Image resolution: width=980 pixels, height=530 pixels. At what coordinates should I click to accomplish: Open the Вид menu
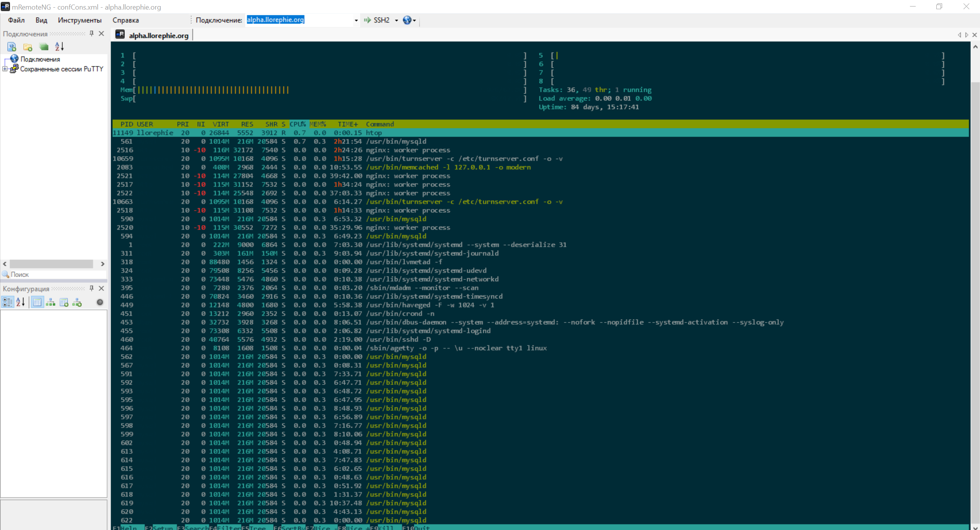click(x=41, y=20)
